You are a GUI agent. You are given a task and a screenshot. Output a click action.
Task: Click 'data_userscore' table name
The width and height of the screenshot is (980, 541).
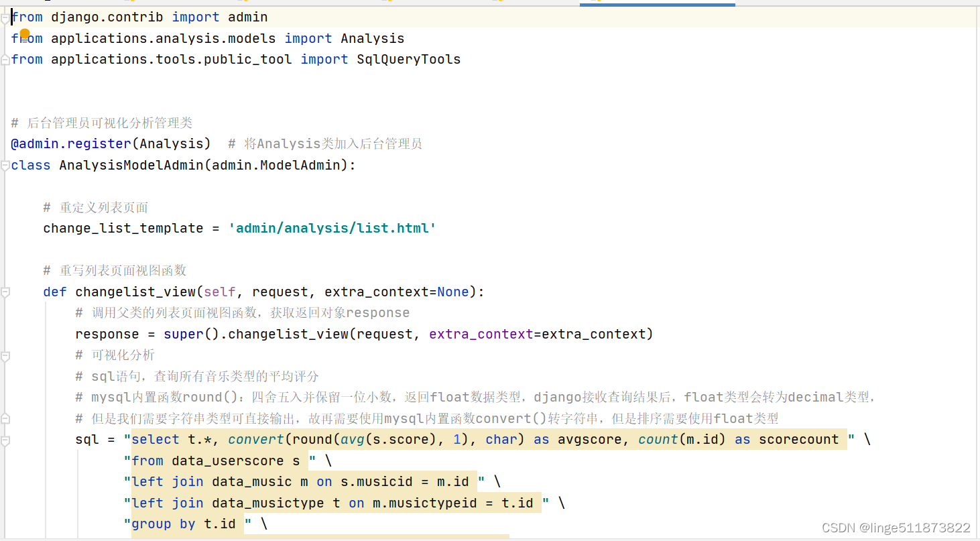(228, 461)
